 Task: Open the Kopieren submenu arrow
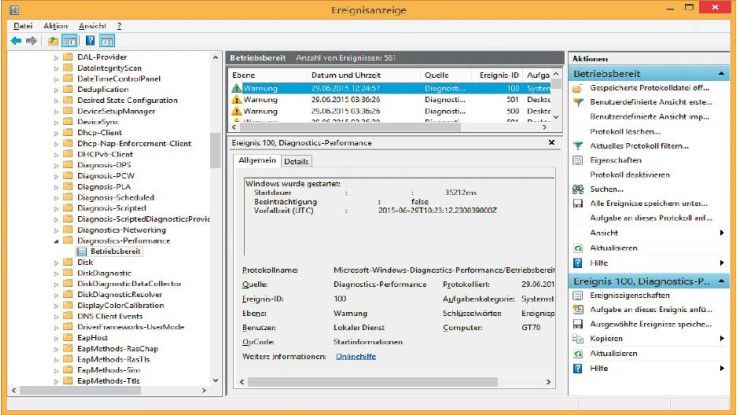point(722,339)
